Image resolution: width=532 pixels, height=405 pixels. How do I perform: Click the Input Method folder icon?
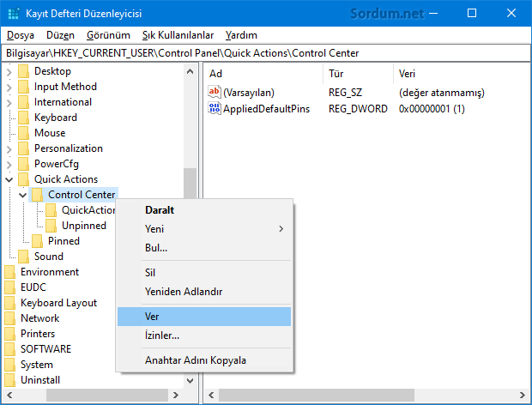point(24,87)
